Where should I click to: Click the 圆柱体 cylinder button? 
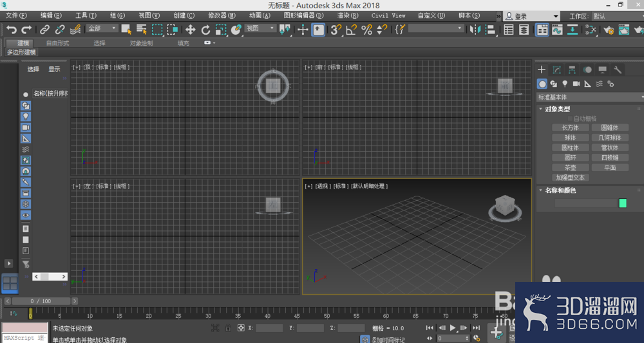click(x=570, y=147)
